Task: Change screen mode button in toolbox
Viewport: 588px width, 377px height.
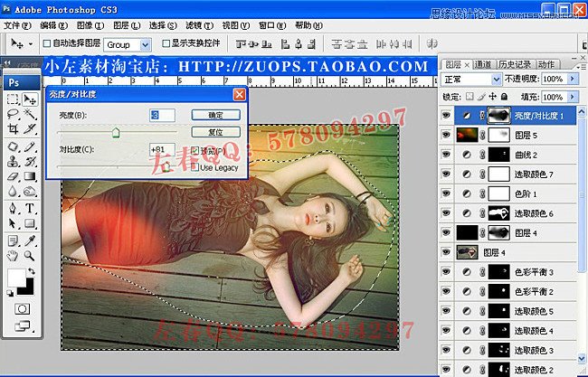Action: coord(23,326)
